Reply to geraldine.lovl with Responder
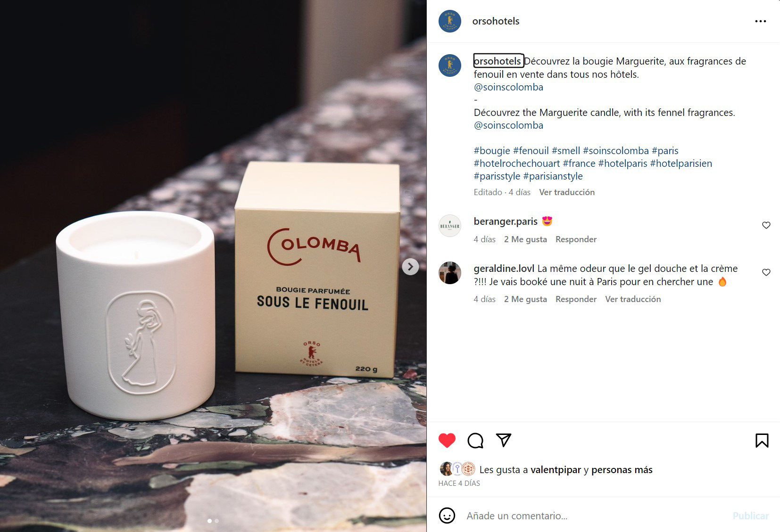Screen dimensions: 780x532 click(x=576, y=299)
